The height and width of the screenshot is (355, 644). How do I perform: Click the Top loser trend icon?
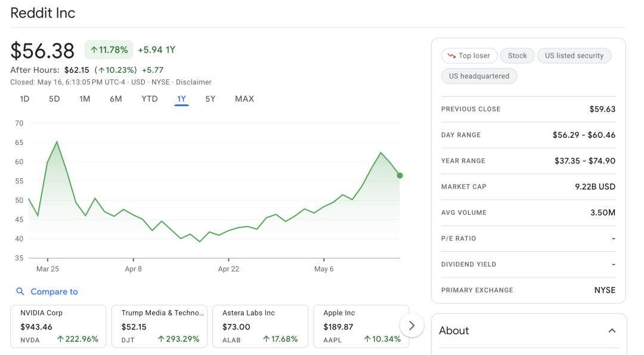point(451,56)
